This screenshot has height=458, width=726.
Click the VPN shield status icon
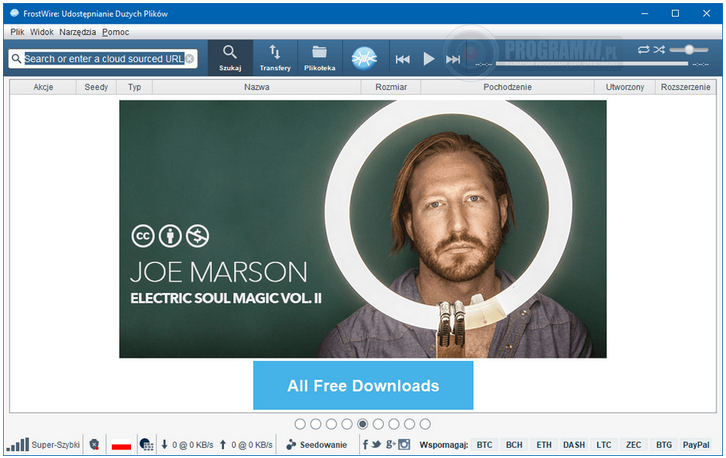(94, 445)
